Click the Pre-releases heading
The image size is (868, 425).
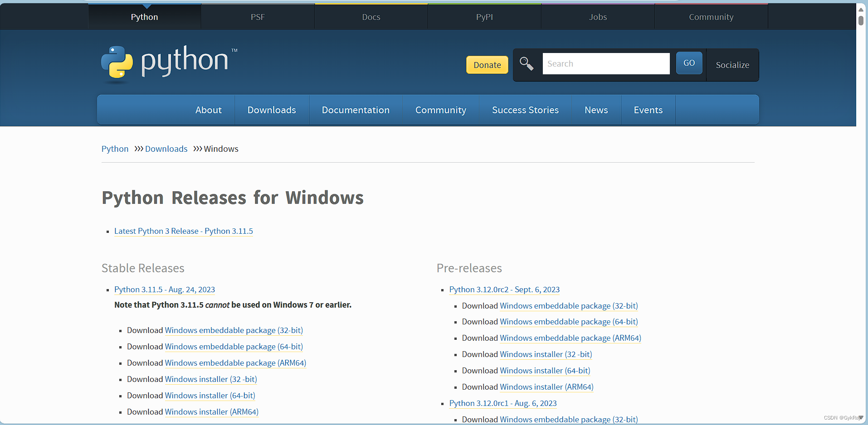click(469, 268)
